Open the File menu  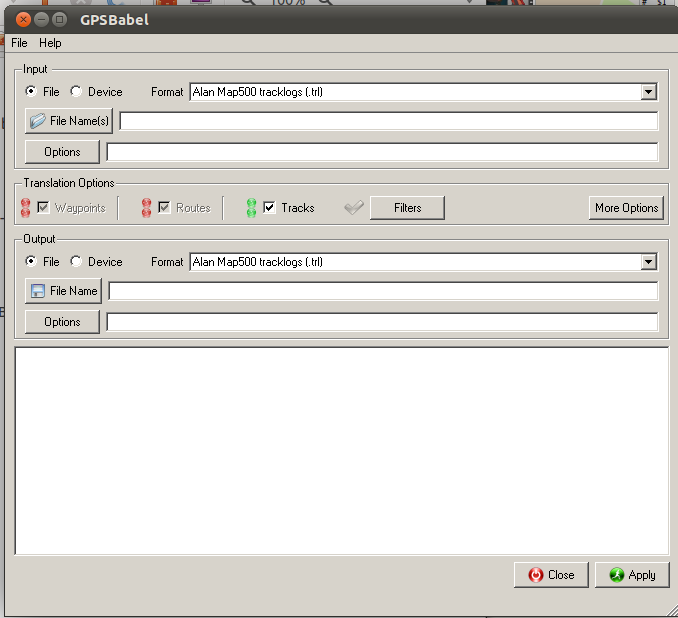19,43
